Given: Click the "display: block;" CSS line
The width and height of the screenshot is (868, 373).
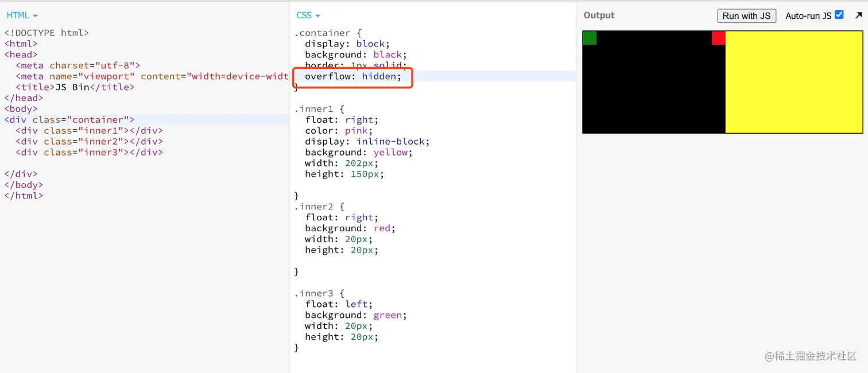Looking at the screenshot, I should pyautogui.click(x=347, y=44).
